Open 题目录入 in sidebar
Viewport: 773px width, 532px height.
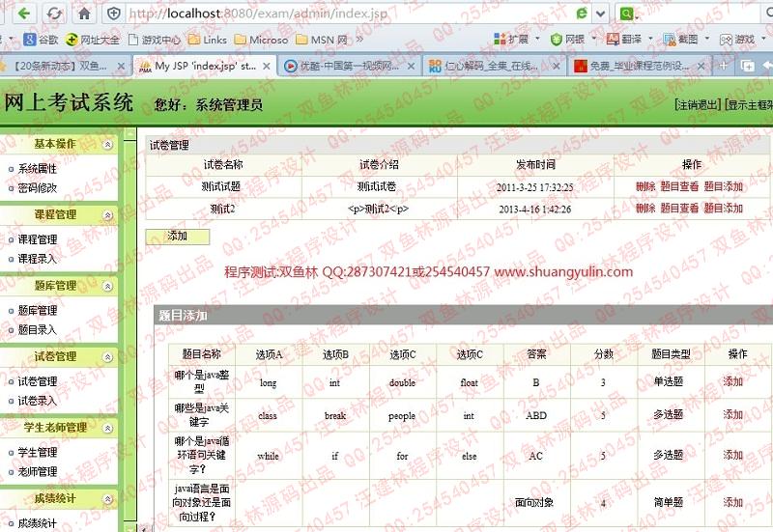[38, 330]
